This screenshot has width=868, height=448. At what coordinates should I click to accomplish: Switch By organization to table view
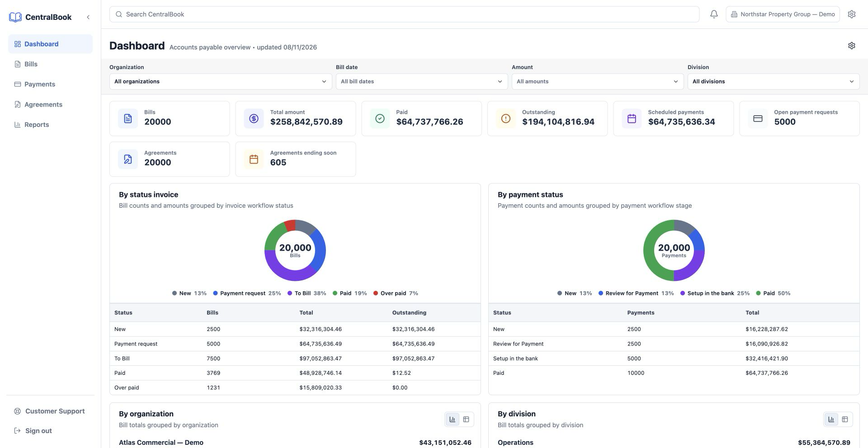(x=466, y=420)
